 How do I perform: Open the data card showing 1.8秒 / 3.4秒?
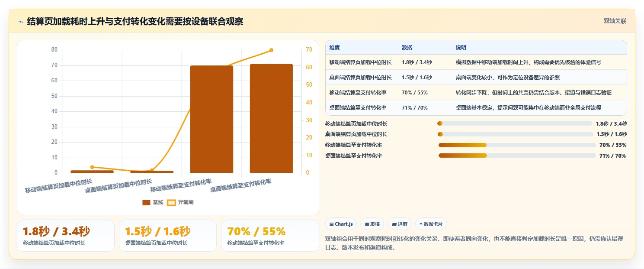(66, 236)
